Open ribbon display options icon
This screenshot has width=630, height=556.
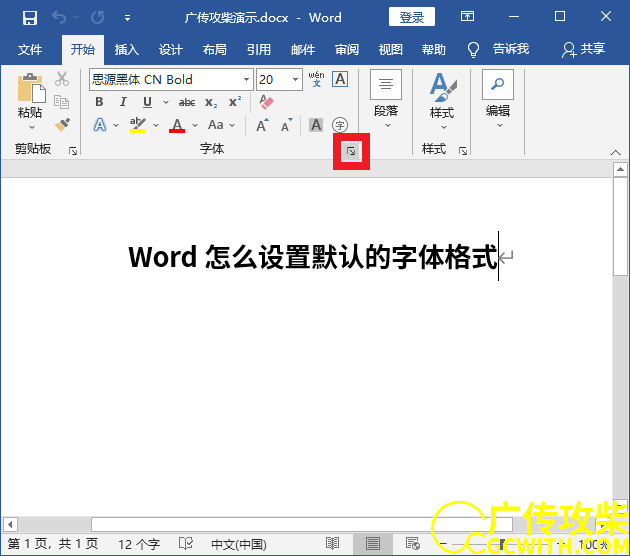467,16
